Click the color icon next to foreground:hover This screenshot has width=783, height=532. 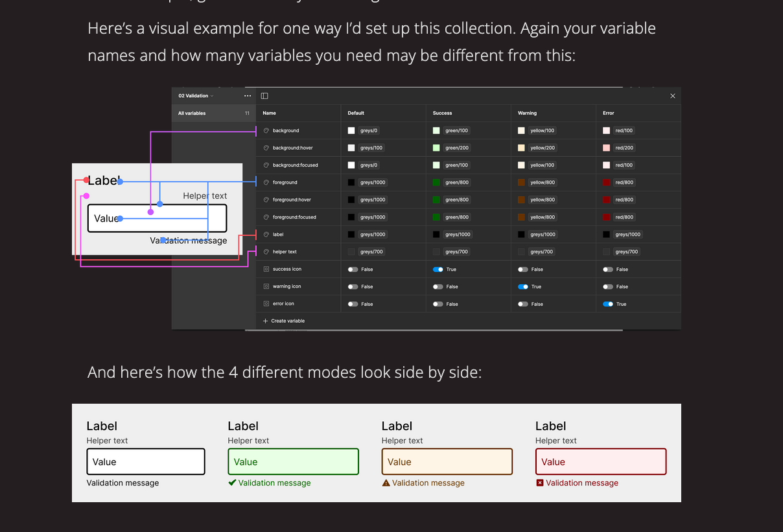(x=266, y=200)
